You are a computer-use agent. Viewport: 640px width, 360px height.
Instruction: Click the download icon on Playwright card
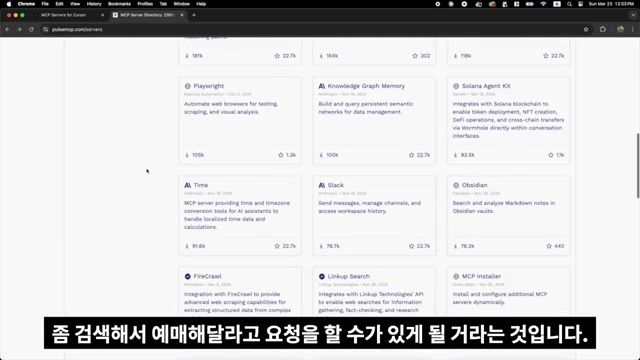click(187, 155)
